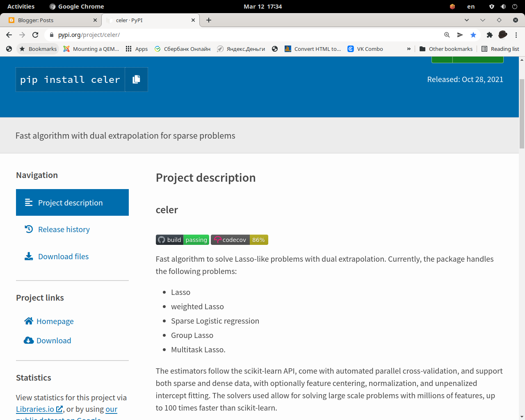
Task: Open the Other bookmarks folder
Action: point(446,49)
